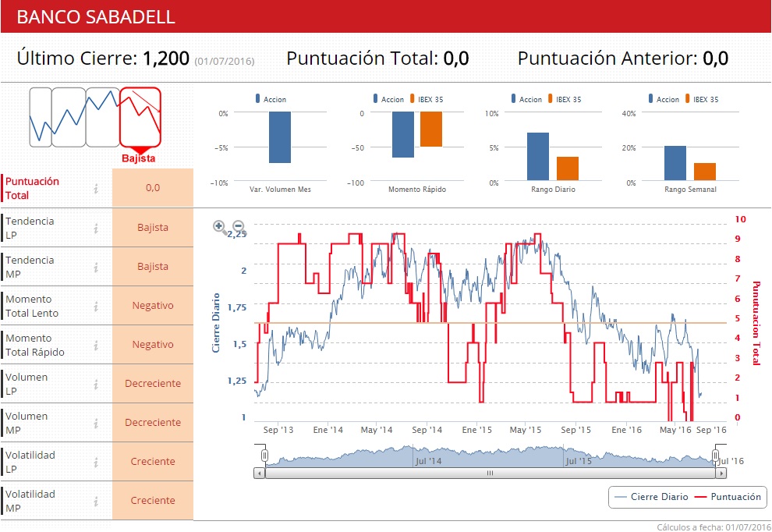Click info icon beside Volatilidad MP
772x532 pixels.
click(96, 501)
